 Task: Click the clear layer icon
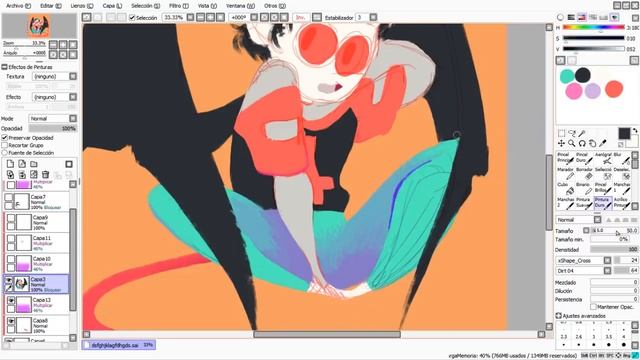tap(34, 175)
